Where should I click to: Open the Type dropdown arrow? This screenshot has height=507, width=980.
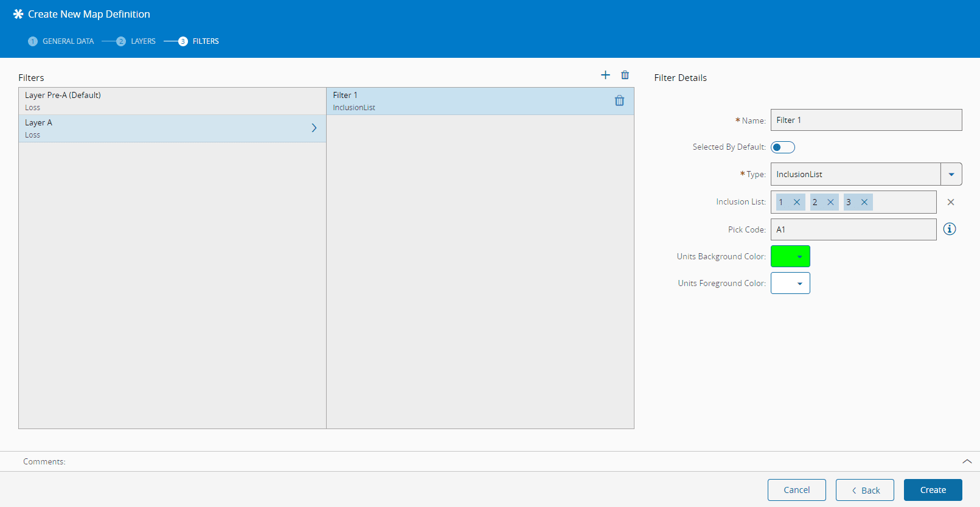point(951,174)
